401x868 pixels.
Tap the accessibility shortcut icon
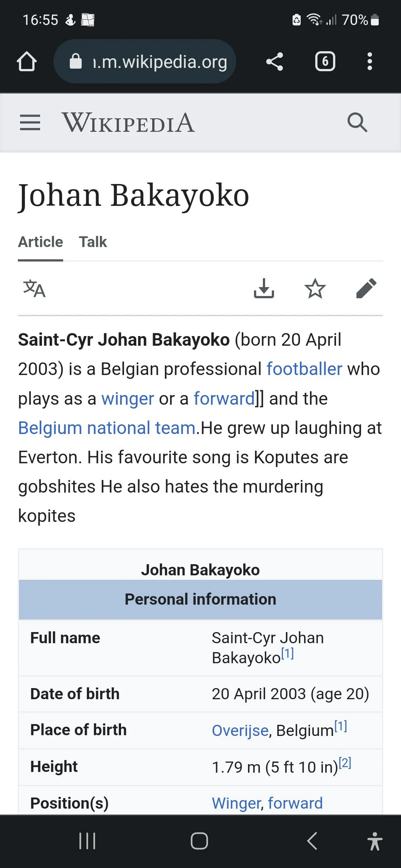click(x=375, y=841)
